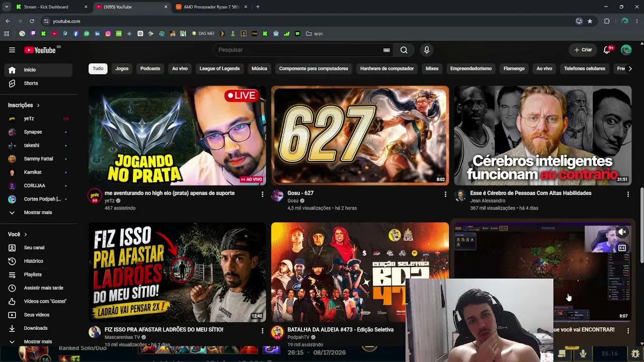Viewport: 644px width, 362px height.
Task: Open the YouTube hamburger guide menu
Action: point(12,50)
